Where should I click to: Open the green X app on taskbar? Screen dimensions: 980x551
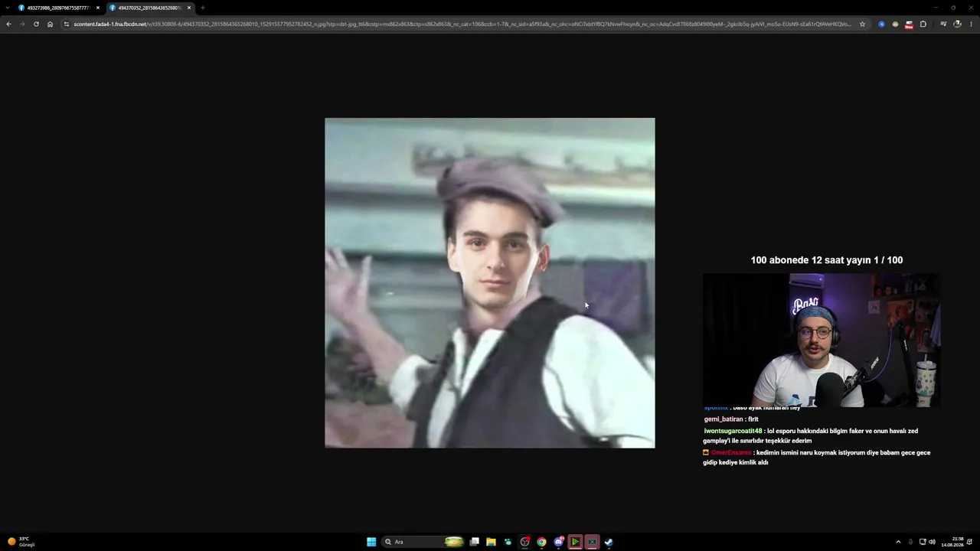[x=592, y=542]
